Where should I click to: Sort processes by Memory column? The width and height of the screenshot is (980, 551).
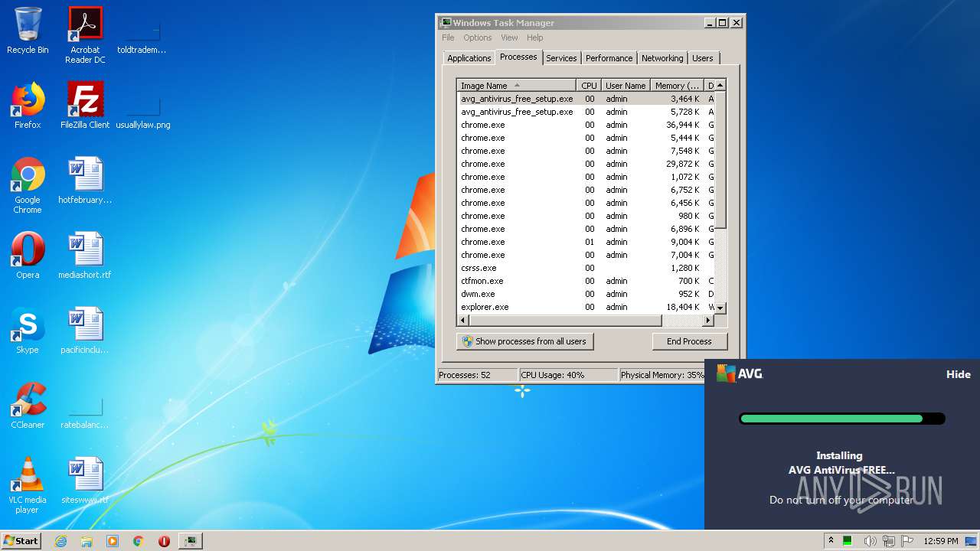[677, 86]
